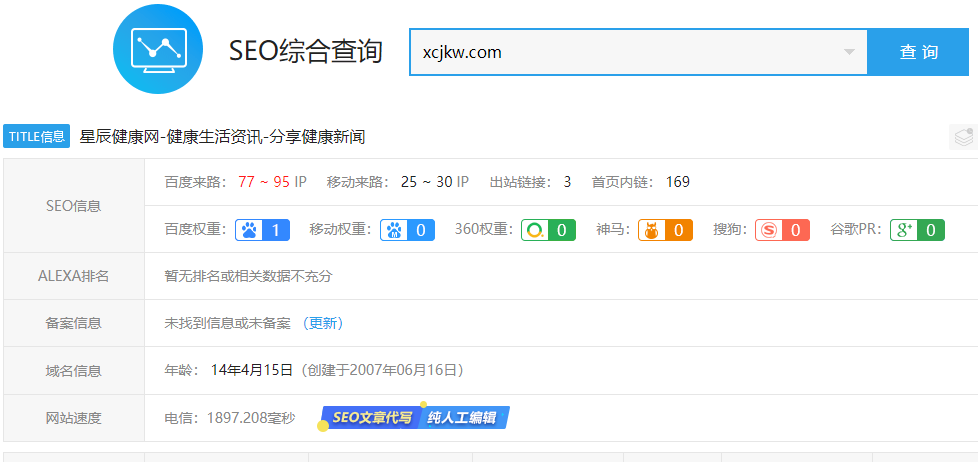Click the mobile traffic value 25 ~ 30
The height and width of the screenshot is (462, 978).
(x=426, y=182)
